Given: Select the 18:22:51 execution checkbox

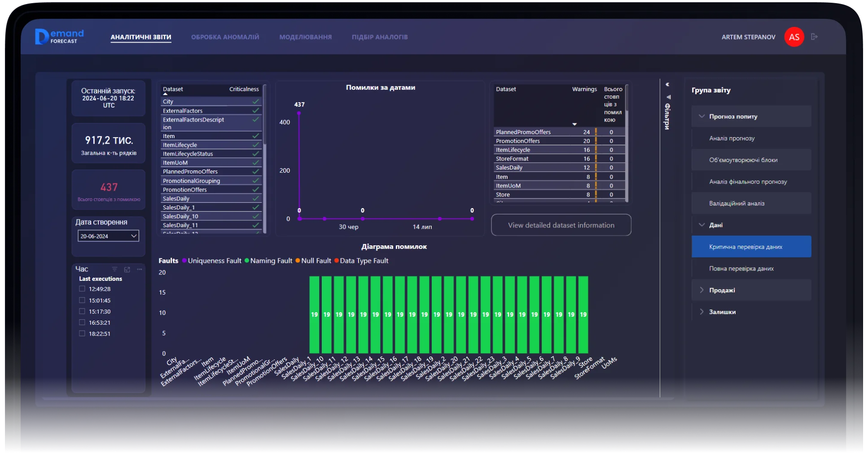Looking at the screenshot, I should point(82,333).
